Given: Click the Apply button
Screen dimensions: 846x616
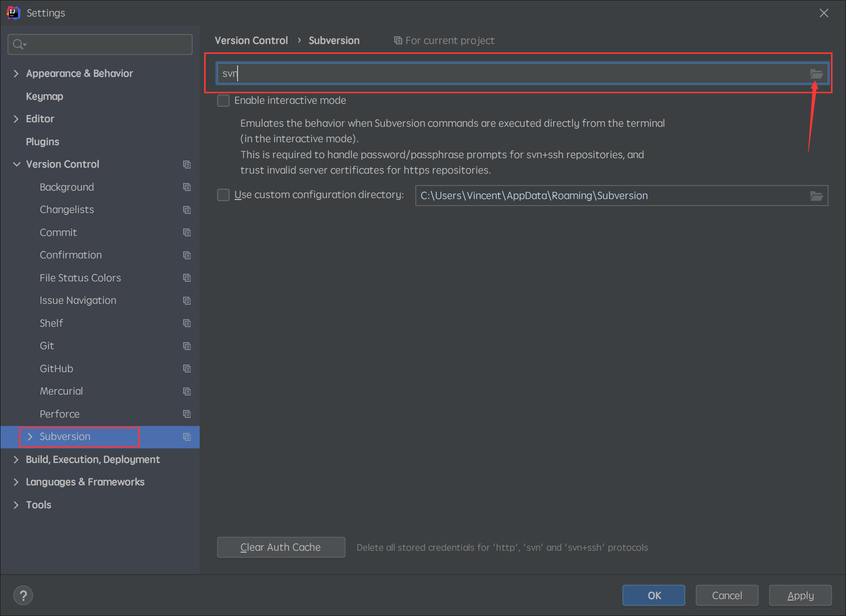Looking at the screenshot, I should coord(800,595).
